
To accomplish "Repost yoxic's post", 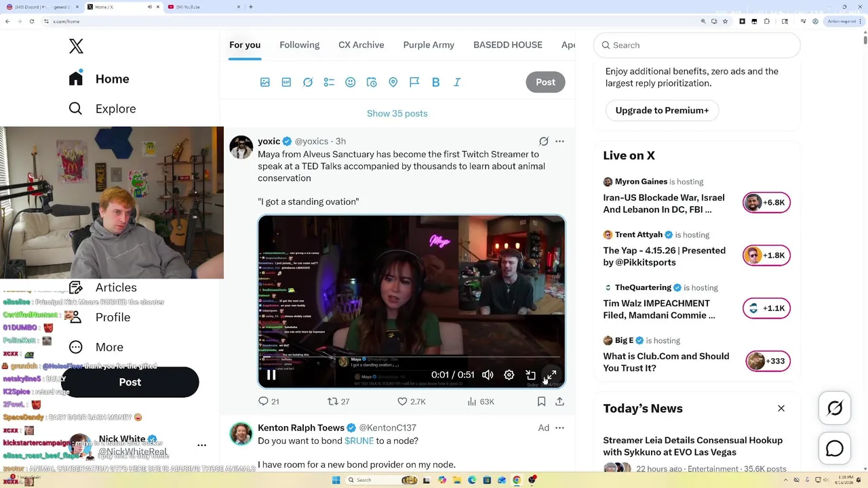I will tap(338, 401).
